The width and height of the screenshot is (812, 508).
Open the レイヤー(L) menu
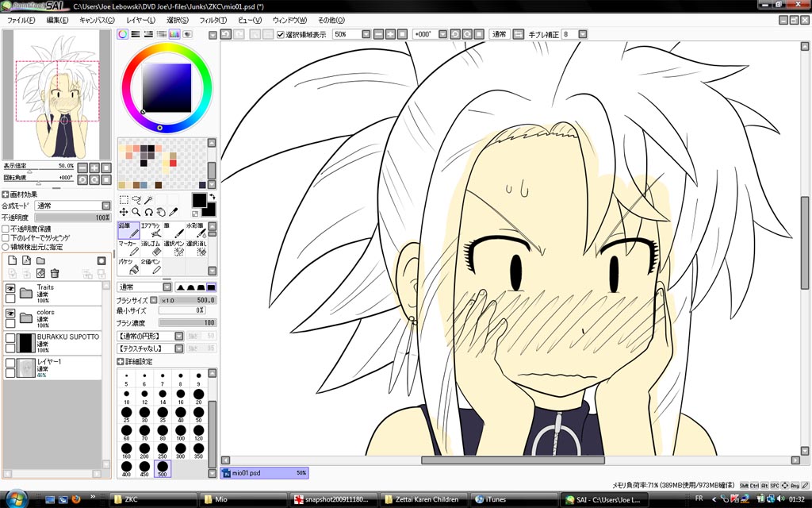point(140,20)
